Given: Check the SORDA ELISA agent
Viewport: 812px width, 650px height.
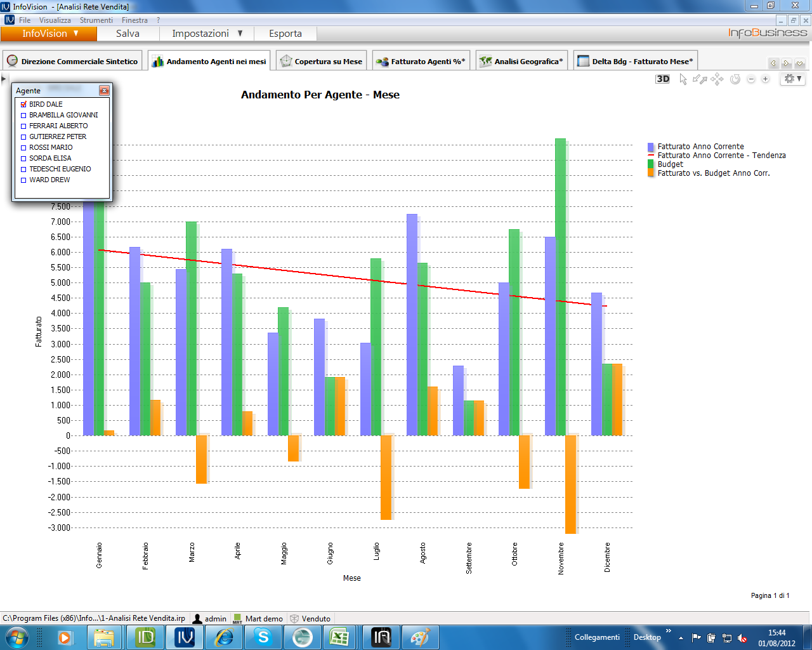Looking at the screenshot, I should point(23,158).
